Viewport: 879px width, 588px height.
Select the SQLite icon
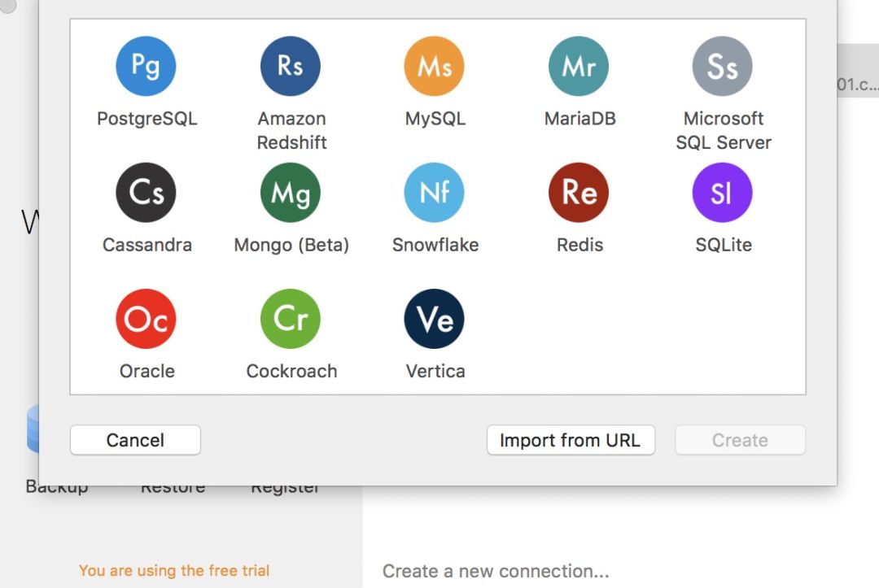point(723,193)
